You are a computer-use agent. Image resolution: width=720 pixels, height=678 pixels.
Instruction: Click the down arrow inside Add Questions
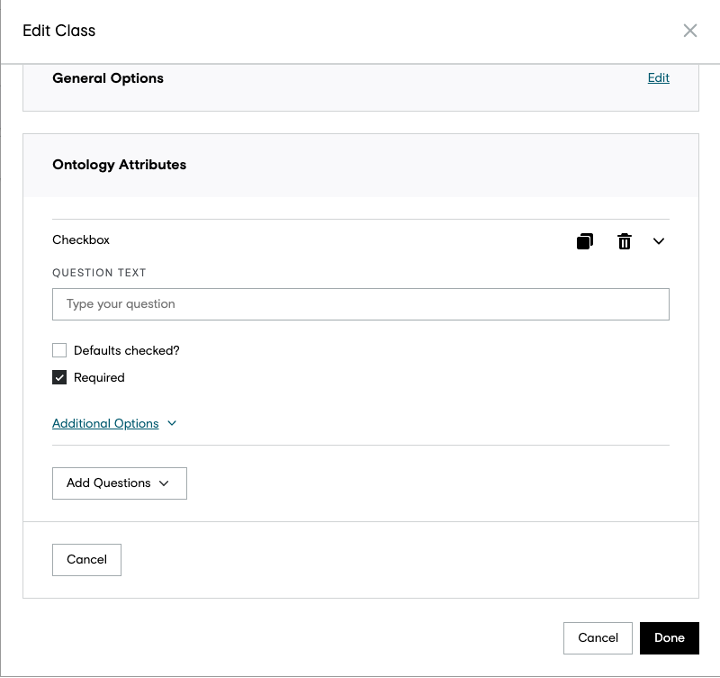pyautogui.click(x=164, y=483)
